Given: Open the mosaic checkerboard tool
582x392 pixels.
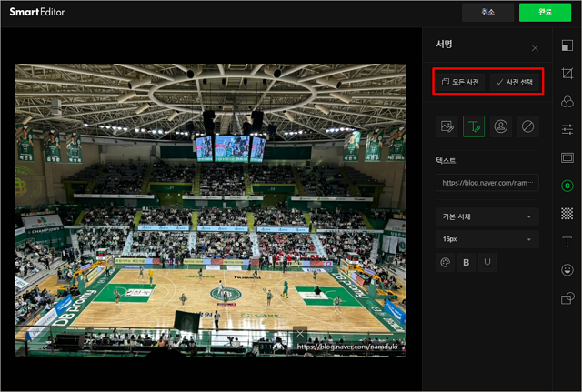Looking at the screenshot, I should [x=567, y=214].
